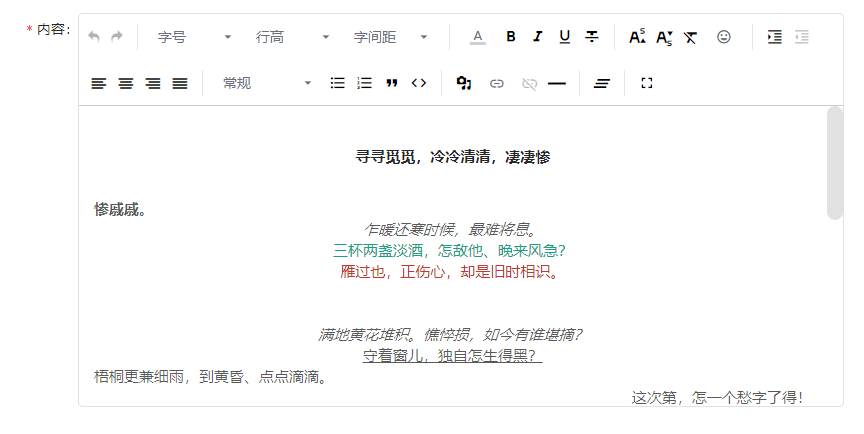Screen dimensions: 864x434
Task: Insert a blockquote
Action: click(x=392, y=83)
